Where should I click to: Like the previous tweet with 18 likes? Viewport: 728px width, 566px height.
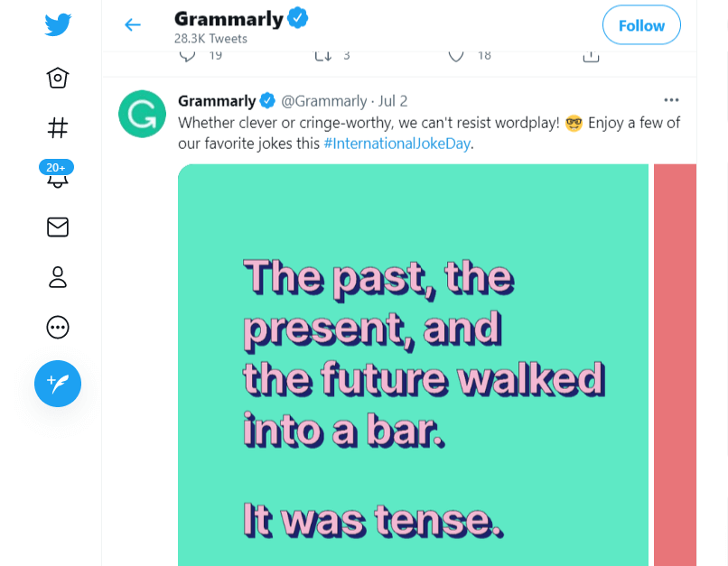click(456, 56)
